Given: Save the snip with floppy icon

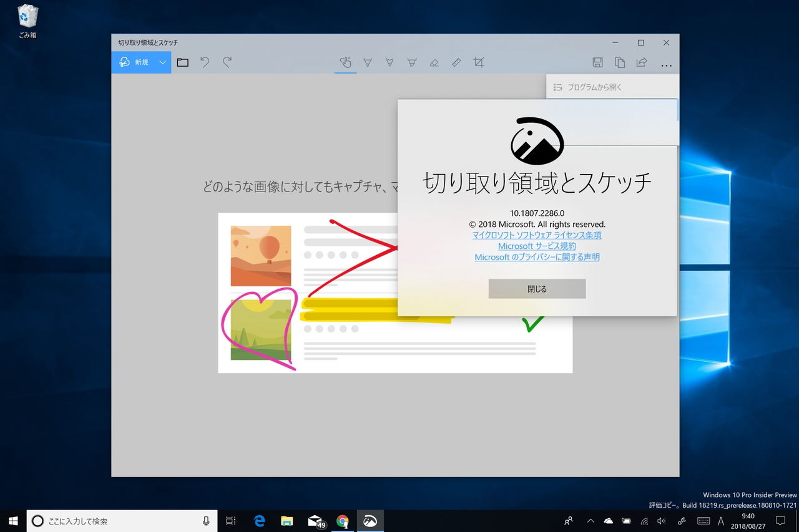Looking at the screenshot, I should click(x=597, y=62).
